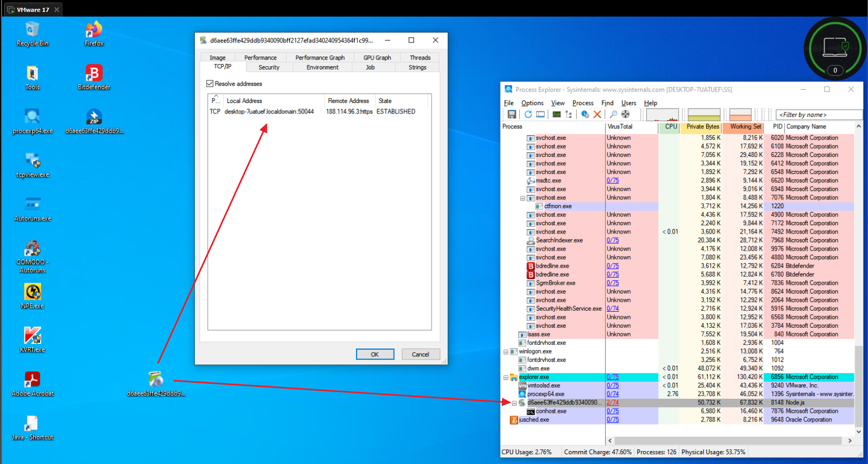Viewport: 868px width, 464px height.
Task: Open the Users menu in Process Explorer
Action: point(629,103)
